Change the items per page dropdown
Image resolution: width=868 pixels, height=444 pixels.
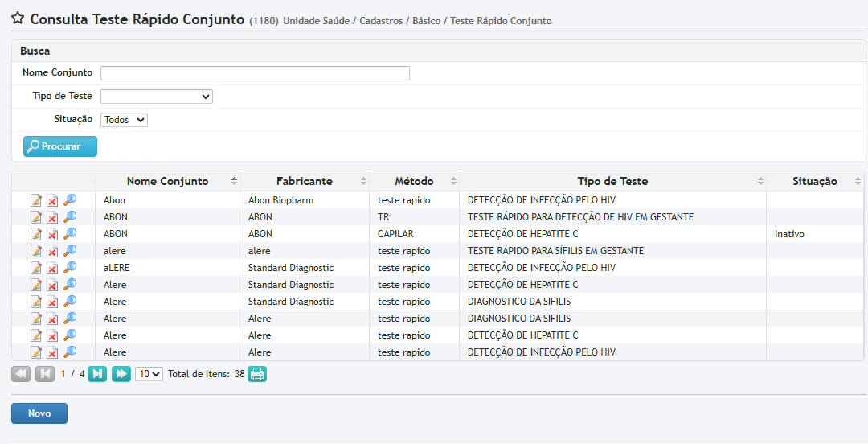149,374
